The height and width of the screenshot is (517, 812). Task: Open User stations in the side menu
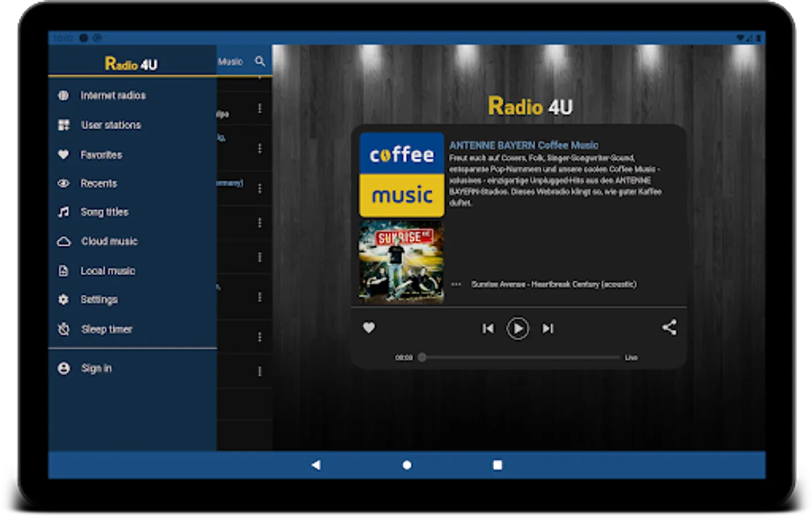[132, 125]
